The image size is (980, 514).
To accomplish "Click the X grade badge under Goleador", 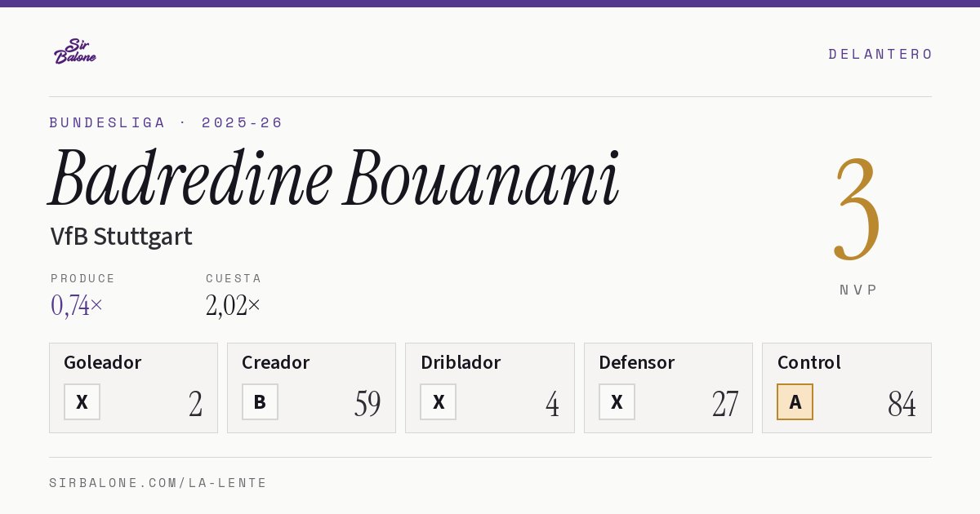I will coord(82,401).
